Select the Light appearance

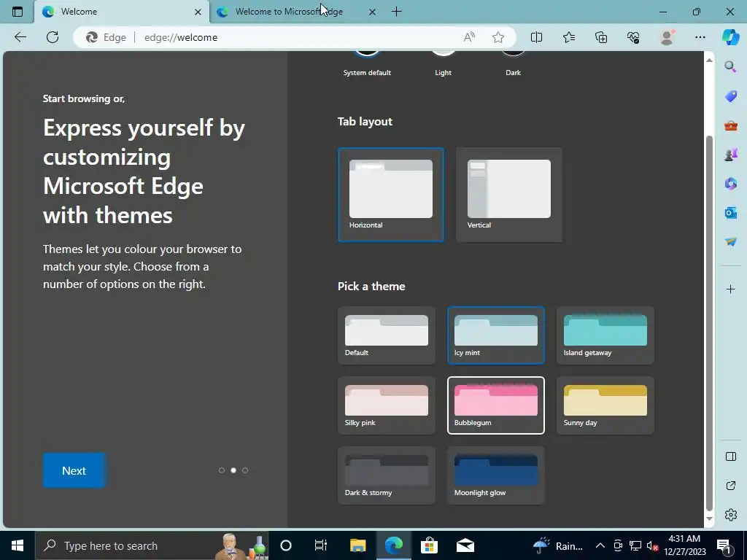443,63
